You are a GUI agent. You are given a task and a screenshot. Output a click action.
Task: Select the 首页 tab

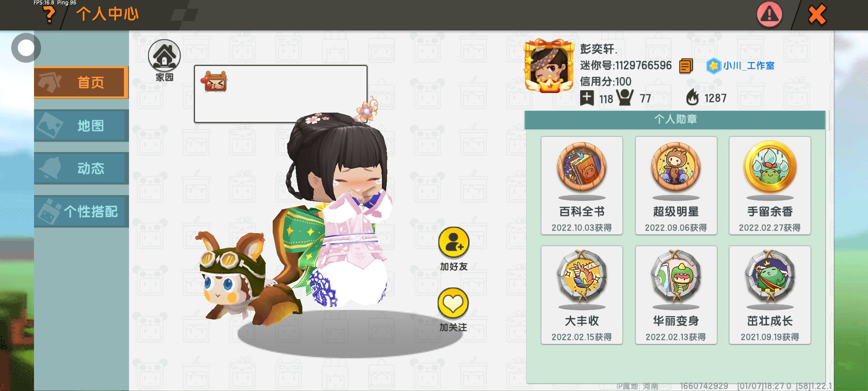(x=81, y=83)
